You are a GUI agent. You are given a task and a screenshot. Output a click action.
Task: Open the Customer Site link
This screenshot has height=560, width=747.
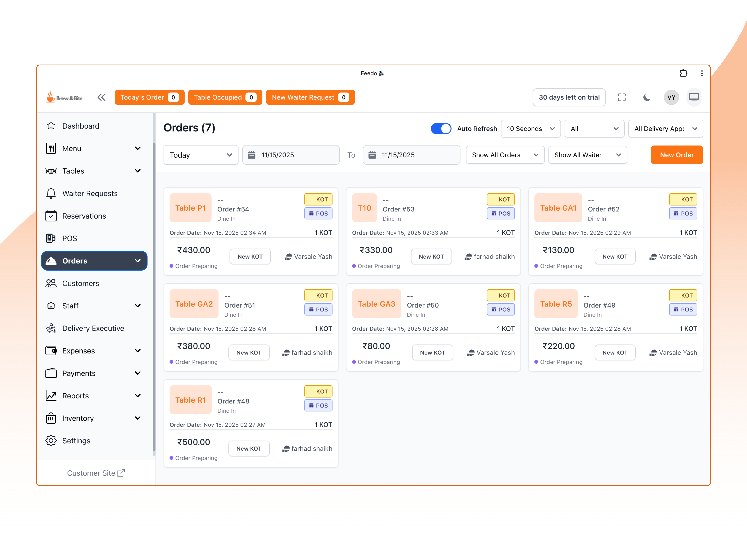coord(96,473)
